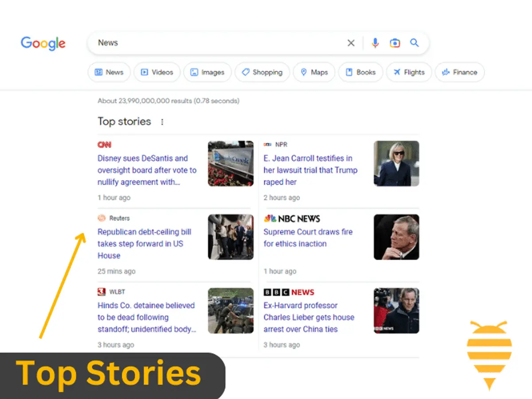Viewport: 532px width, 399px height.
Task: Click the Supreme Court story thumbnail
Action: [x=396, y=237]
